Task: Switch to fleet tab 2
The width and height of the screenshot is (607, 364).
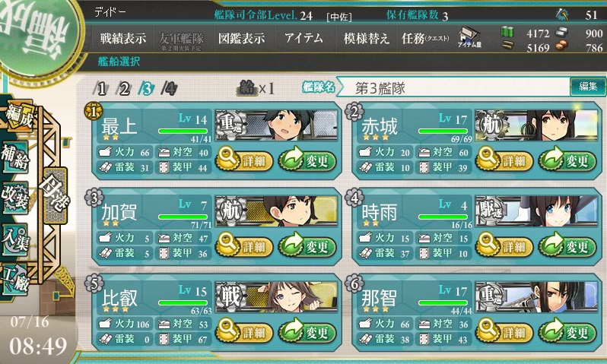Action: tap(123, 89)
